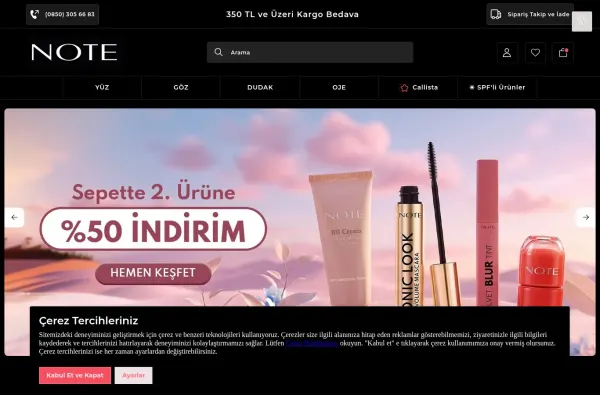600x395 pixels.
Task: Open Sipariş Takip ve İade order tracking
Action: pos(530,15)
